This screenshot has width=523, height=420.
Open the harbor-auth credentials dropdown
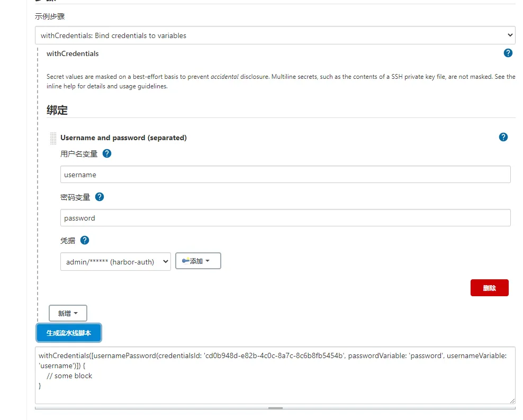(115, 261)
